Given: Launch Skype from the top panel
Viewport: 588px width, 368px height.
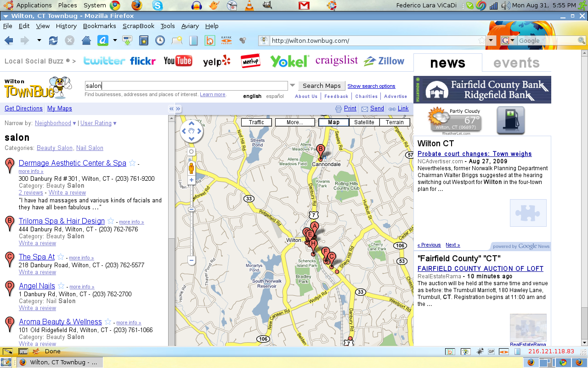Looking at the screenshot, I should pyautogui.click(x=158, y=6).
